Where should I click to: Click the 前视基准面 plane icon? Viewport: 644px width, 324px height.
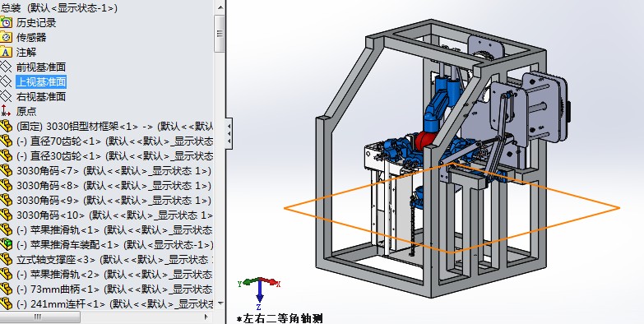(6, 67)
